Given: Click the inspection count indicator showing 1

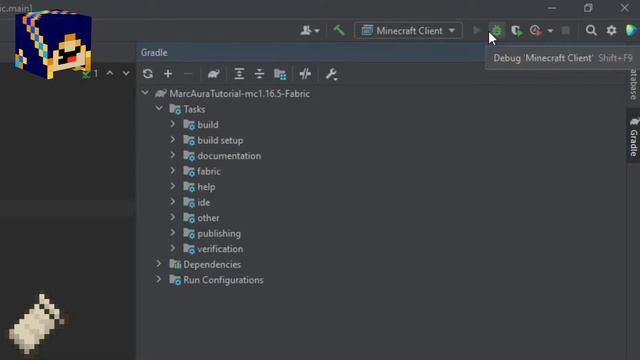Looking at the screenshot, I should 91,74.
